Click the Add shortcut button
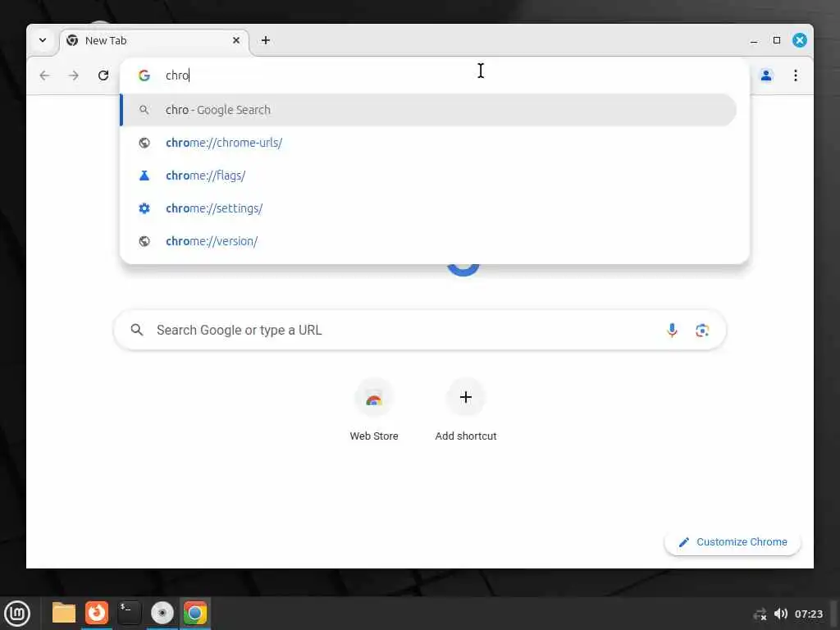840x630 pixels. pos(466,410)
